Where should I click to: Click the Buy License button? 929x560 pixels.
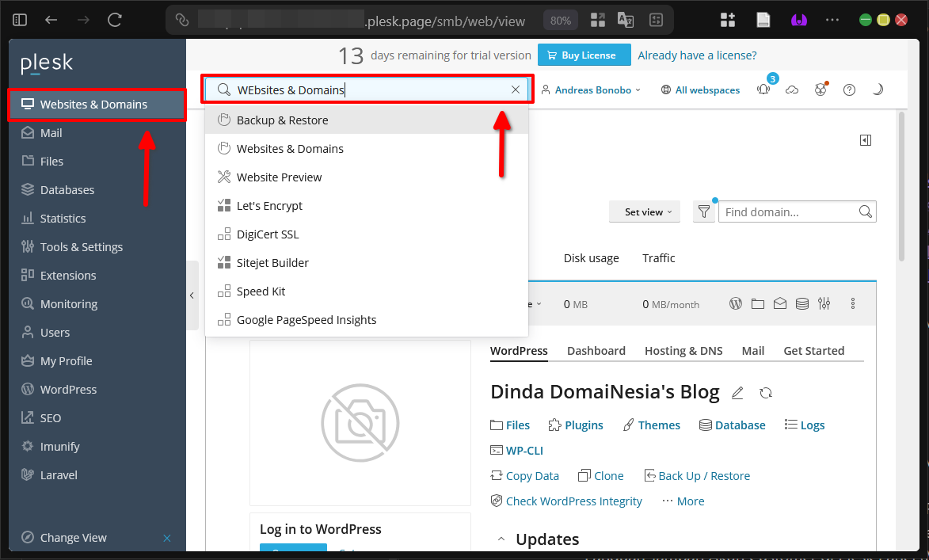pyautogui.click(x=584, y=55)
